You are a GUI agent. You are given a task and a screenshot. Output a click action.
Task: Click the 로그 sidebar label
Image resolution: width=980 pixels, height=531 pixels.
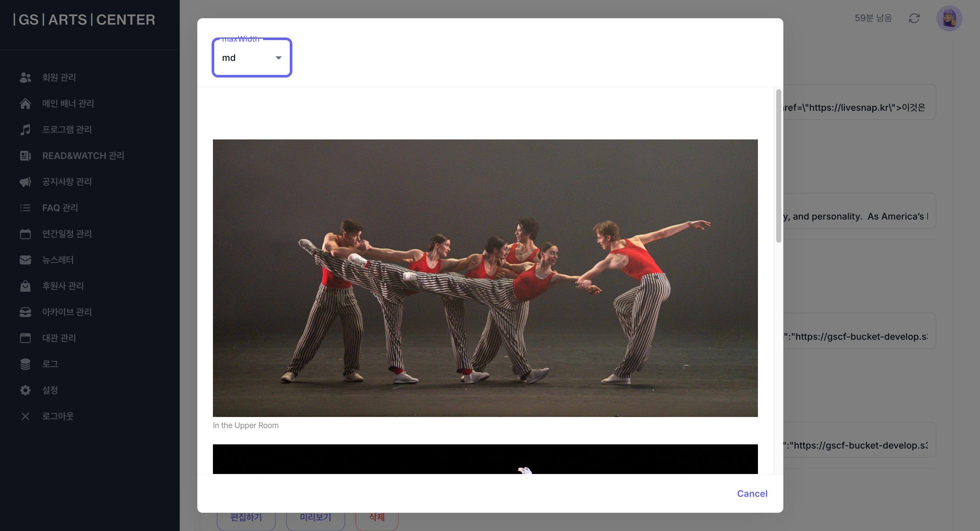click(50, 364)
